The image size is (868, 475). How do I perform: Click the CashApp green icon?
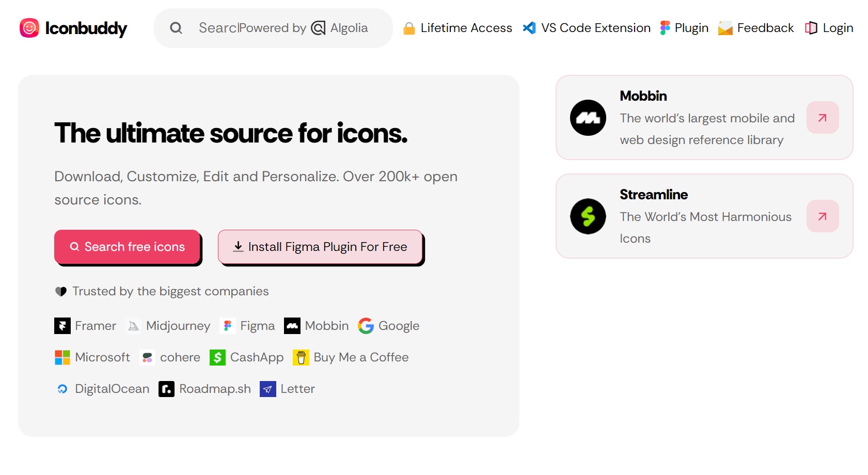click(x=218, y=357)
